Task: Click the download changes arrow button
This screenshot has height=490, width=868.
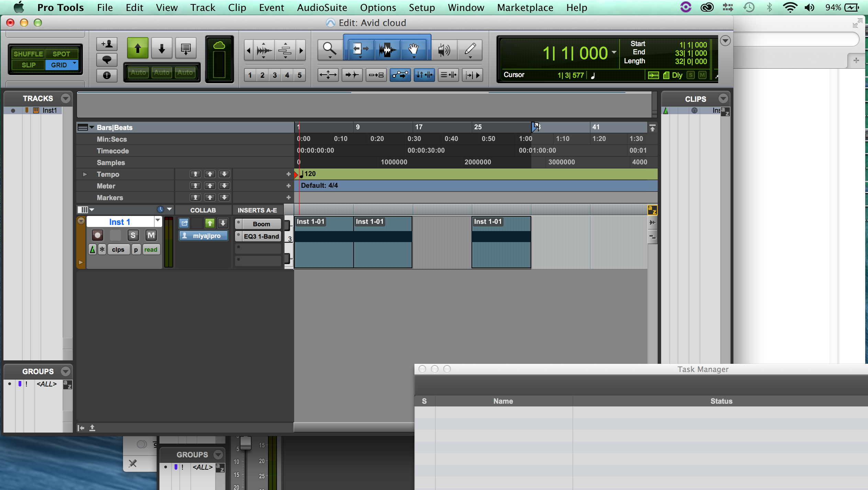Action: point(162,48)
